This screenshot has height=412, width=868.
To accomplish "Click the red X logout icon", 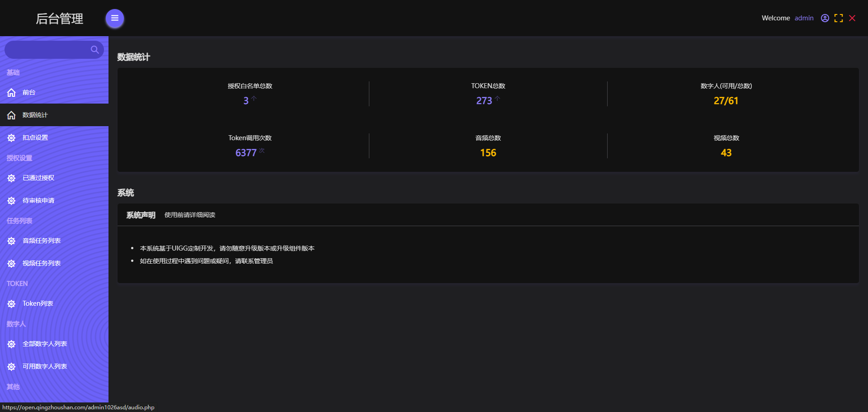I will tap(852, 18).
